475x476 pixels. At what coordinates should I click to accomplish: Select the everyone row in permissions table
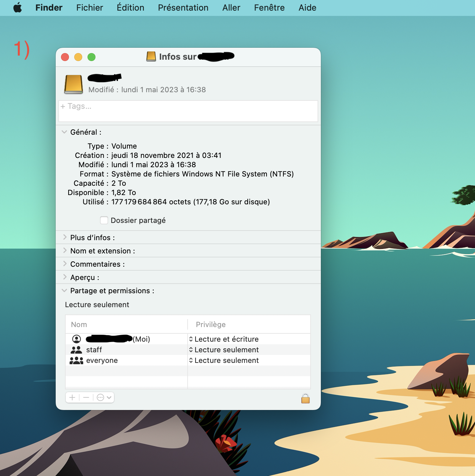point(188,360)
